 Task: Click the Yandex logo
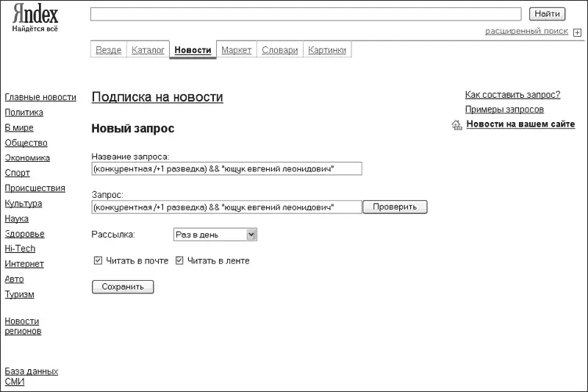click(x=35, y=17)
